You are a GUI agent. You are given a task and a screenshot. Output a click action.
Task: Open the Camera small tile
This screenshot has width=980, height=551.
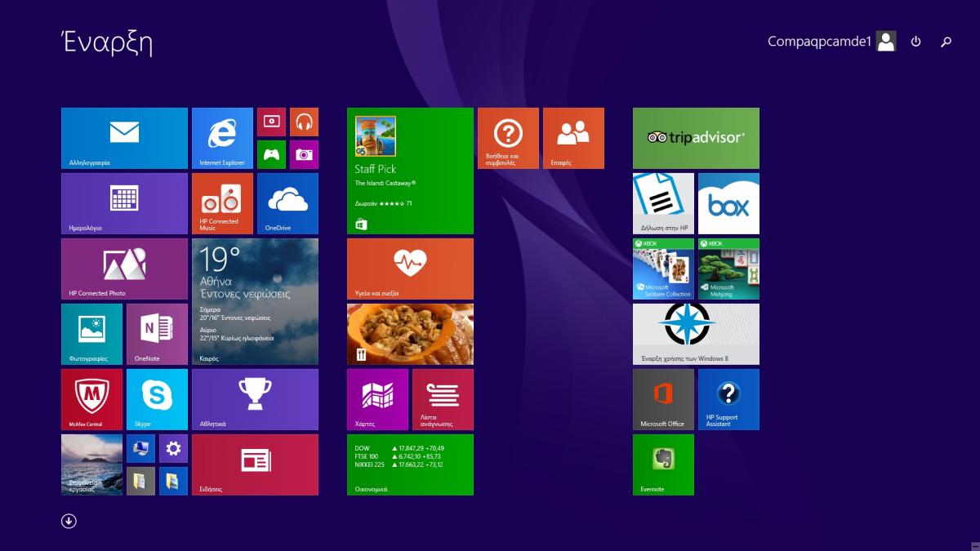pyautogui.click(x=304, y=154)
